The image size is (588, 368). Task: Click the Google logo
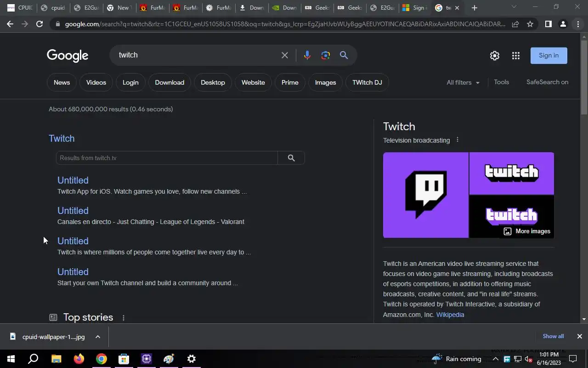(68, 56)
